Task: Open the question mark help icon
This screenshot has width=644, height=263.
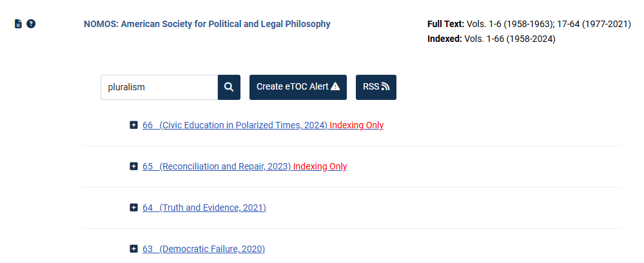Action: 31,24
